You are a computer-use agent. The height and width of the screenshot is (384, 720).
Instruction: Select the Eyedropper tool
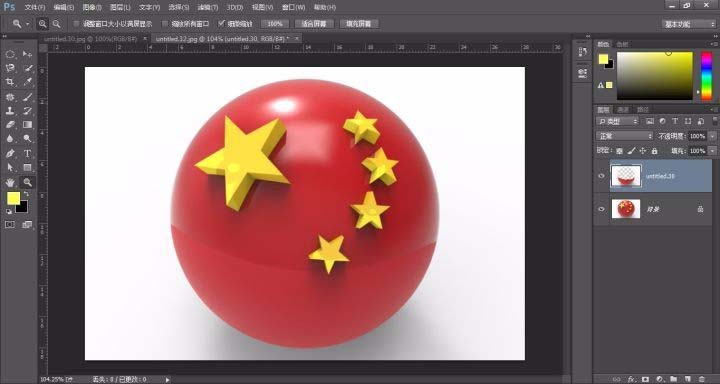tap(28, 82)
